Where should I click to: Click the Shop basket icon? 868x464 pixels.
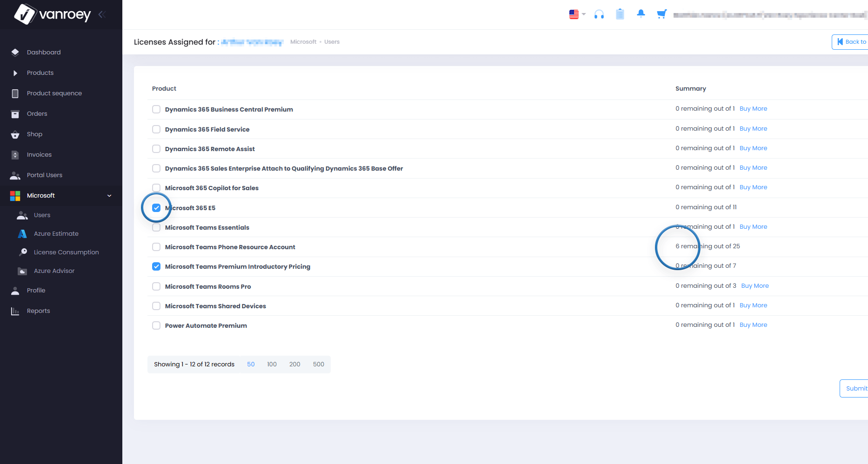(x=15, y=134)
